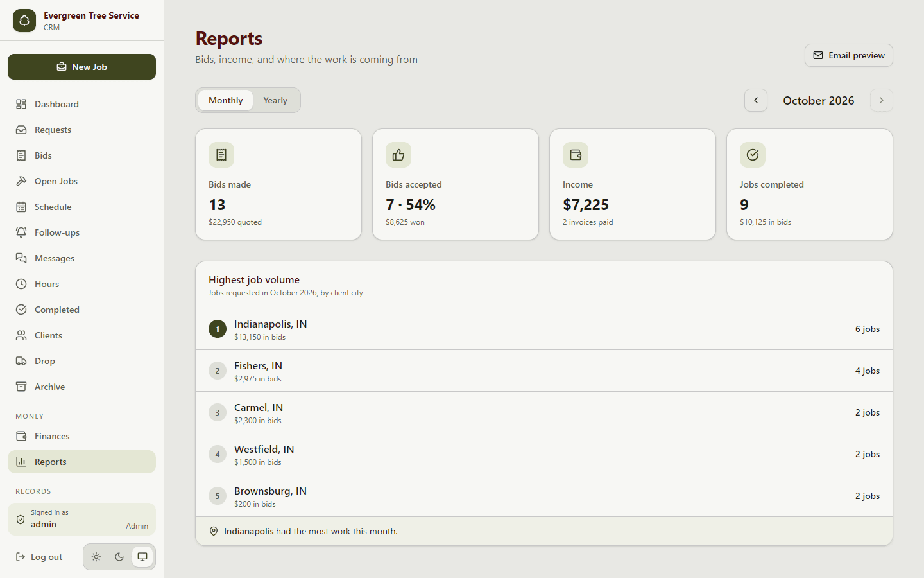Click the shield icon beside admin
Image resolution: width=924 pixels, height=578 pixels.
point(21,519)
